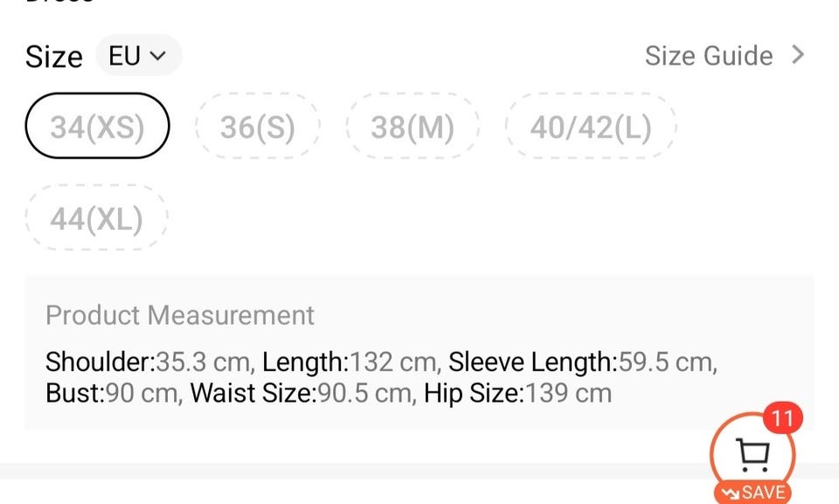Click the Shoulder 35.3 cm measurement
This screenshot has width=839, height=504.
pos(149,362)
